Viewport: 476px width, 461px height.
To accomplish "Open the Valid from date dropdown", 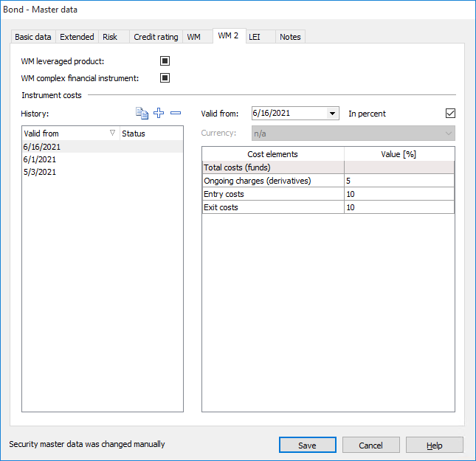I will coord(332,114).
